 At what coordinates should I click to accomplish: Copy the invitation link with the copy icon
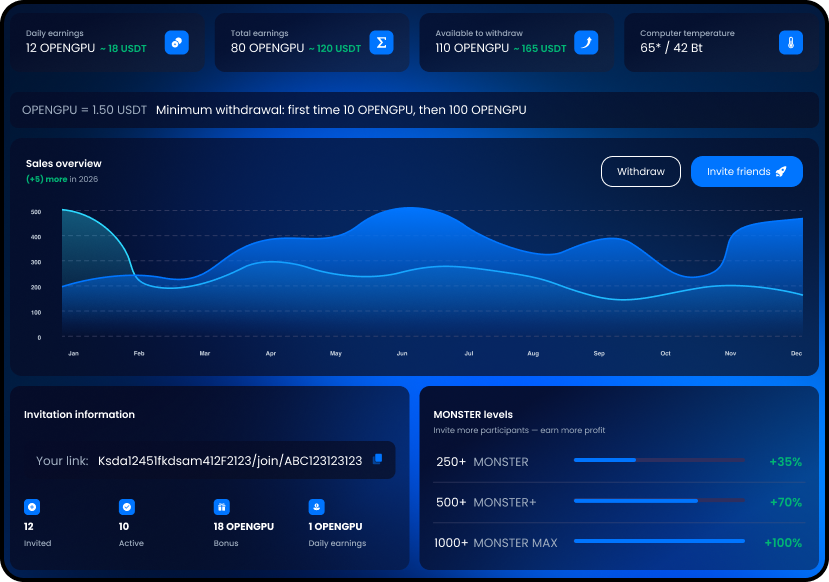(377, 460)
